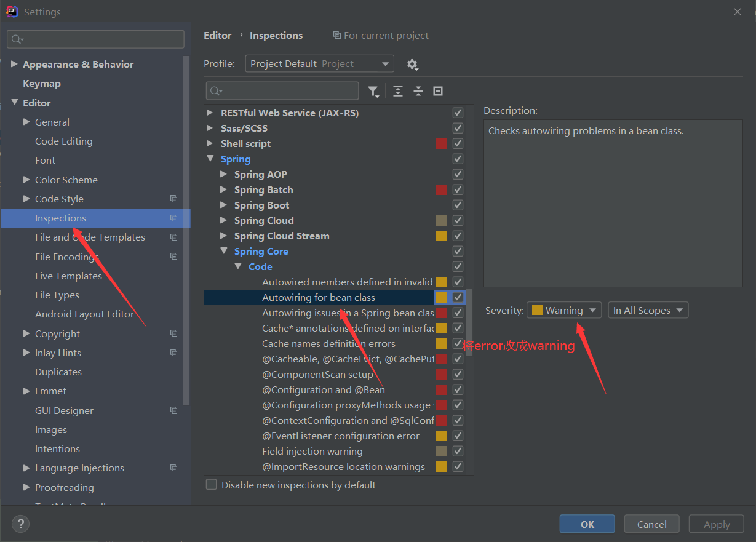The width and height of the screenshot is (756, 542).
Task: Click the IntelliJ logo in the title bar
Action: (x=12, y=12)
